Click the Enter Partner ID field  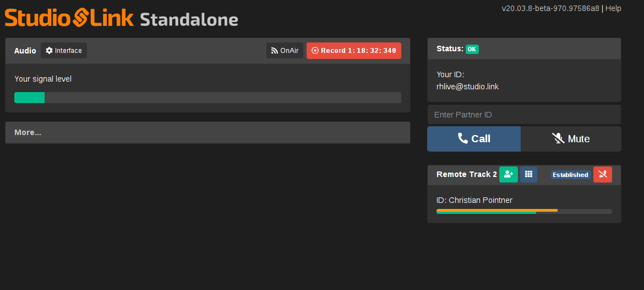pyautogui.click(x=524, y=115)
